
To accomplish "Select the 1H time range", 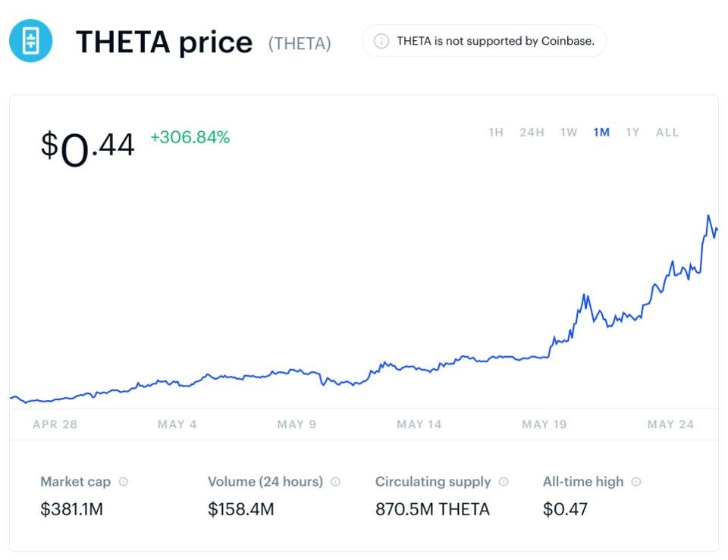I will click(496, 133).
